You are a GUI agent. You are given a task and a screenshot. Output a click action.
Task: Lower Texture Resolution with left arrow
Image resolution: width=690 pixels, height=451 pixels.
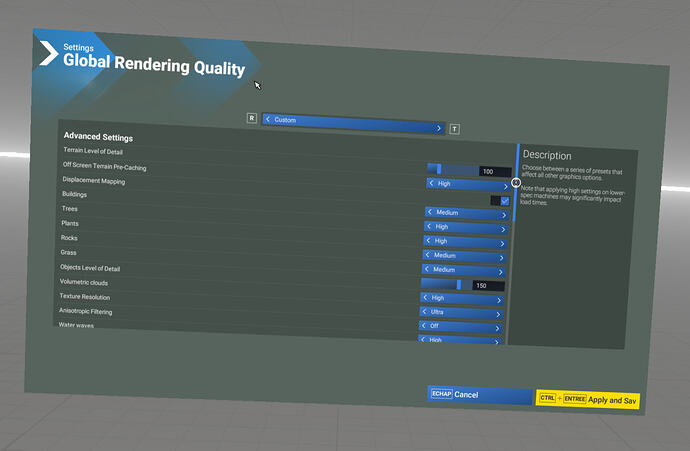[x=424, y=312]
